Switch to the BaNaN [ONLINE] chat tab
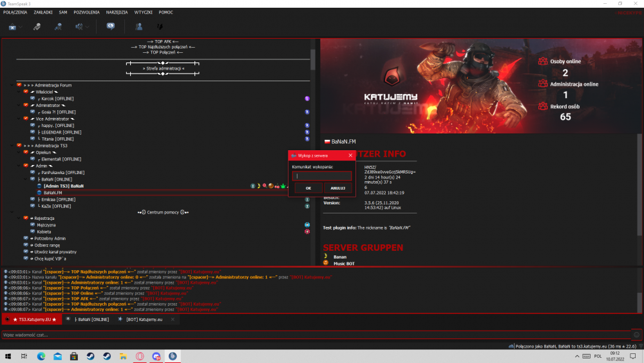The width and height of the screenshot is (644, 363). pos(88,319)
